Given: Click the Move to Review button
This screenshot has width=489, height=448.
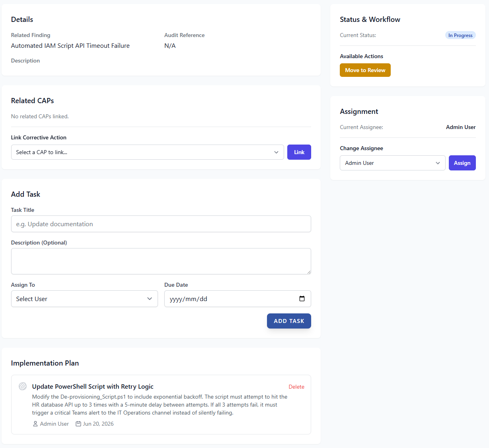Looking at the screenshot, I should (365, 70).
